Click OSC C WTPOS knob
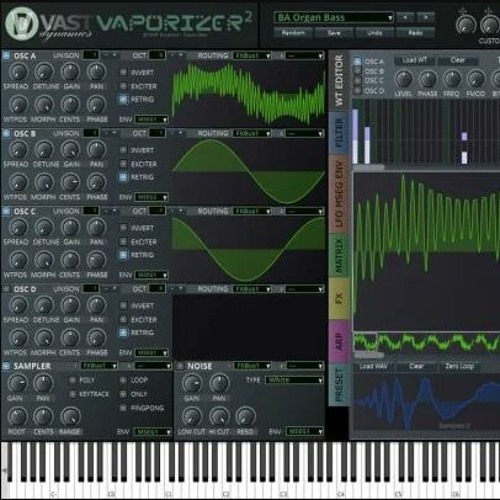This screenshot has height=500, width=500. (18, 260)
